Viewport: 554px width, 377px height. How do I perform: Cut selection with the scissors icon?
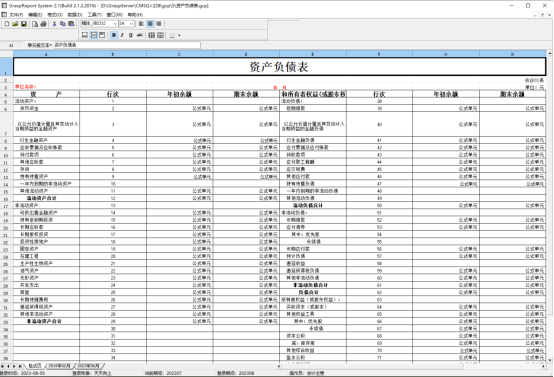pyautogui.click(x=54, y=24)
